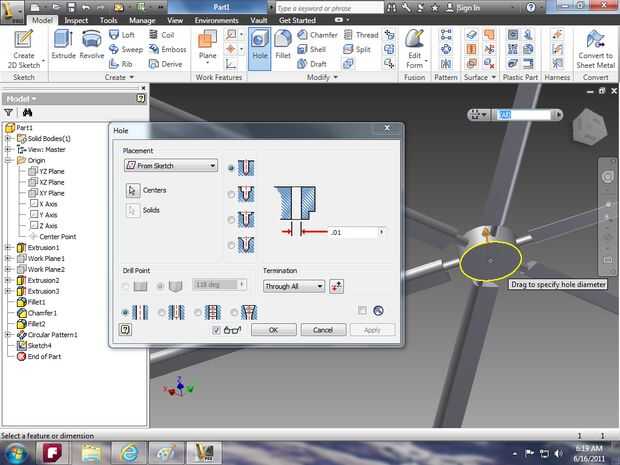This screenshot has height=465, width=620.
Task: Select the Coil tool
Action: click(161, 35)
